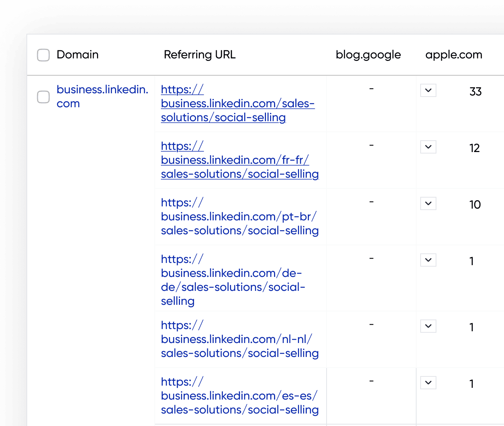Open the pt-br sales-solutions link
Image resolution: width=504 pixels, height=426 pixels.
coord(239,216)
